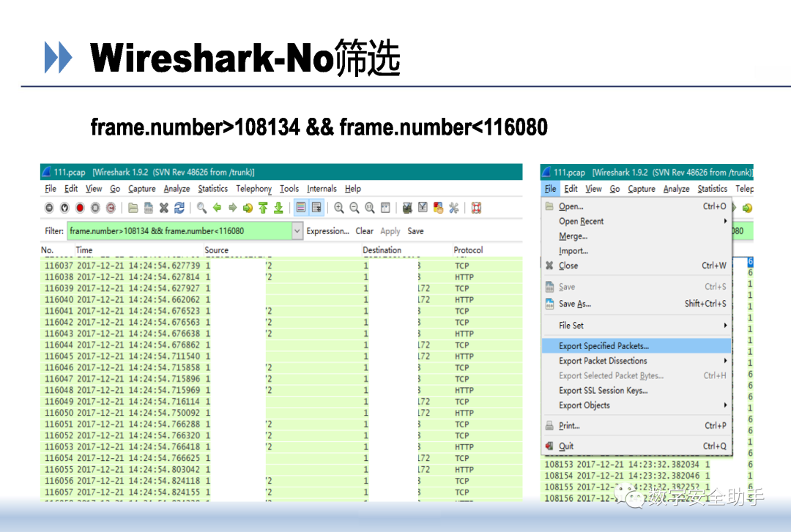
Task: Expand Export Objects submenu arrow
Action: point(725,405)
